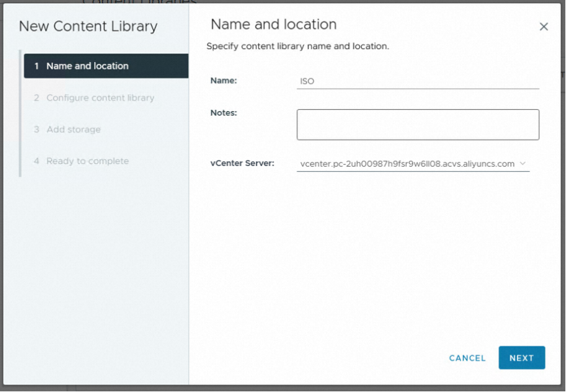
Task: Click the "Notes:" field label
Action: [224, 113]
